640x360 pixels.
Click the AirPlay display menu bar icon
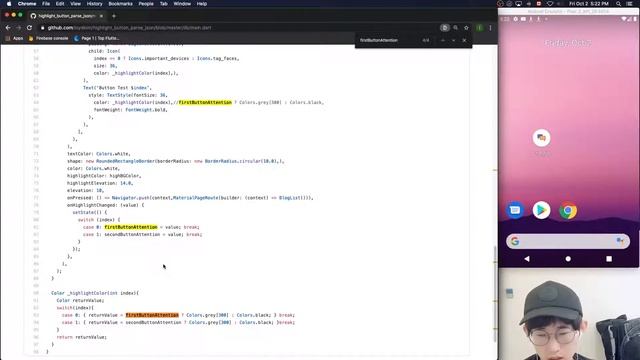click(x=519, y=4)
